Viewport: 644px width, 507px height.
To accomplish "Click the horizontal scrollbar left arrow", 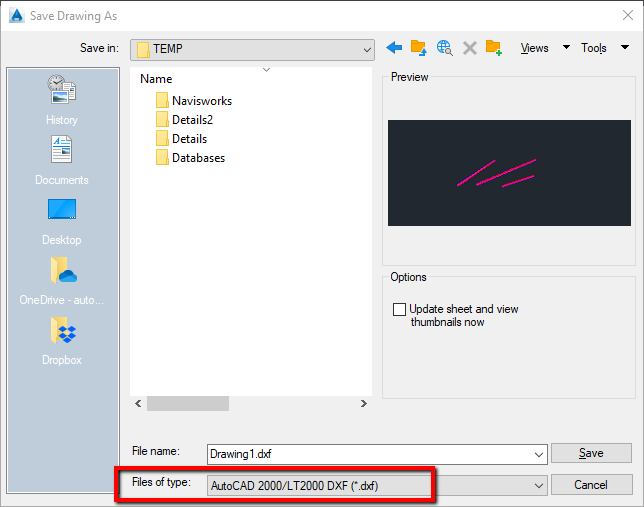I will coord(138,403).
